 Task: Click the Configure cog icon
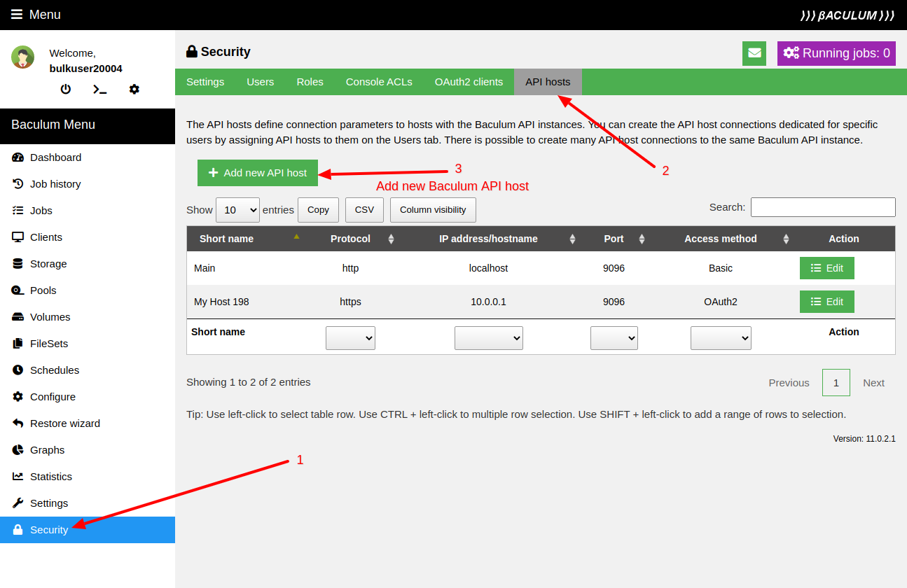point(18,397)
